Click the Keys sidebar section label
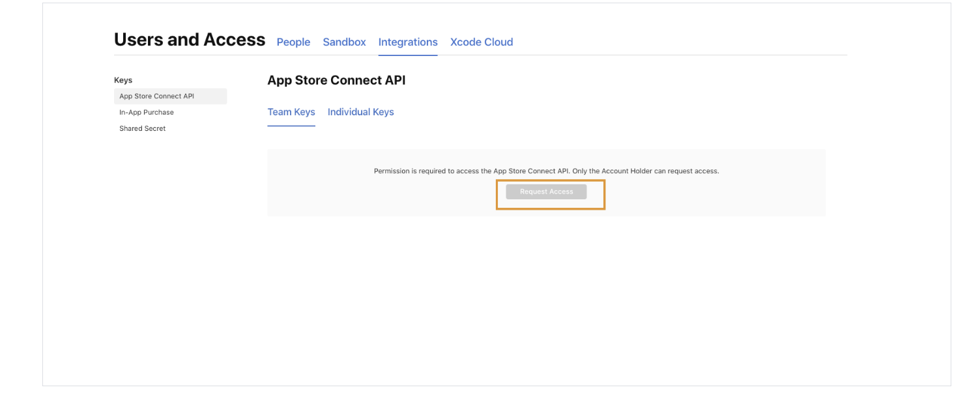The image size is (980, 396). [x=123, y=80]
